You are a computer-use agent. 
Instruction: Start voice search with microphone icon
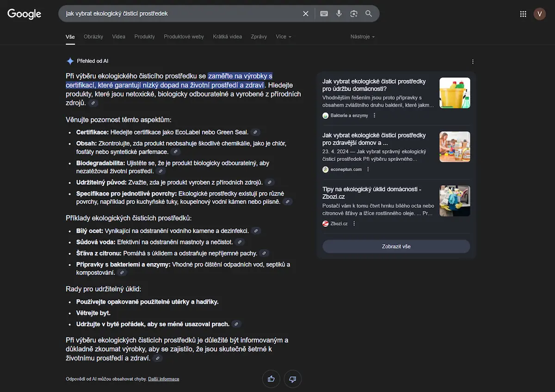[339, 14]
